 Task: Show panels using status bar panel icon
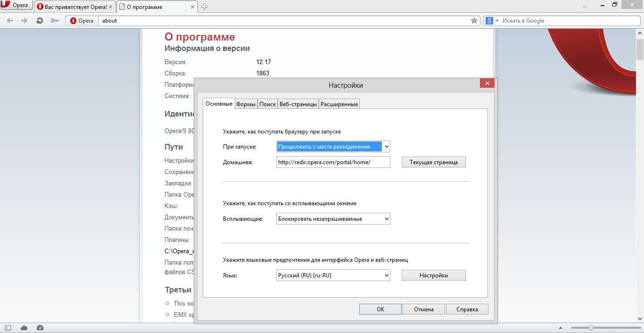[8, 328]
